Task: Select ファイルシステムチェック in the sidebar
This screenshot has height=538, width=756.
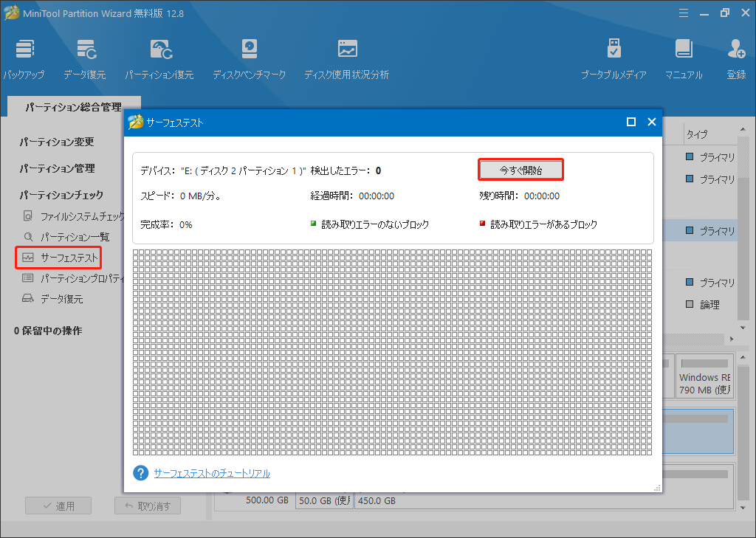Action: 64,215
